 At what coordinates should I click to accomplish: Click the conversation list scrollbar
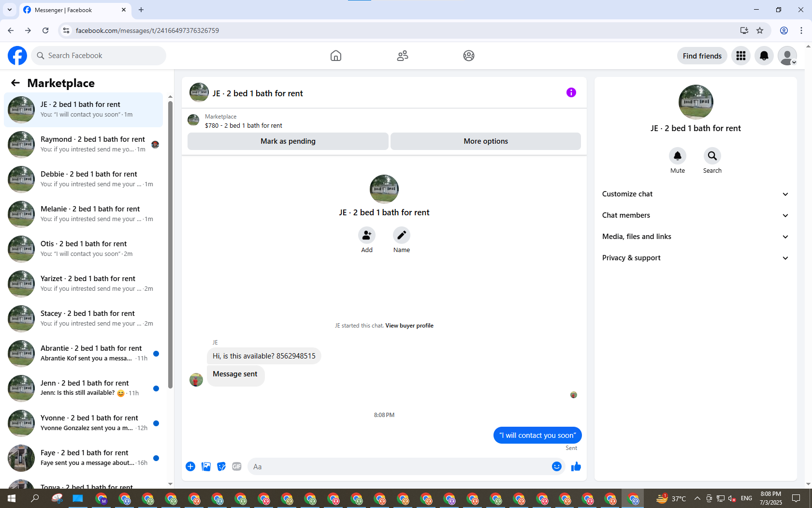170,245
